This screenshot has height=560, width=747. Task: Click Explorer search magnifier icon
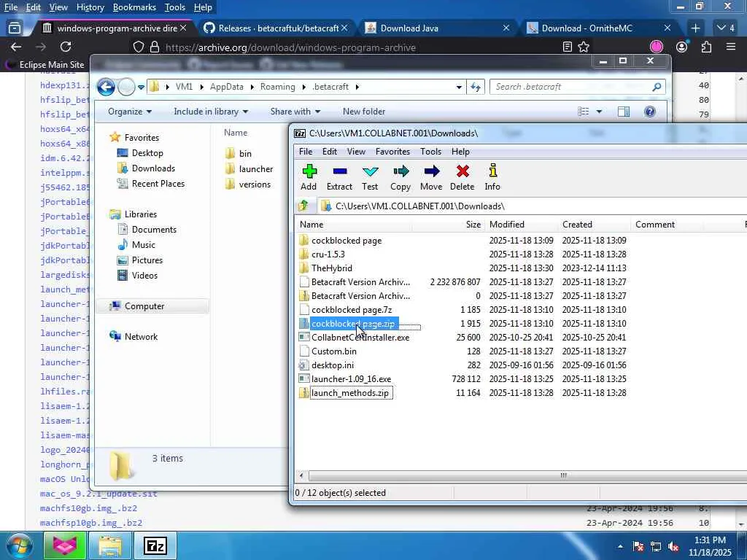tap(657, 87)
